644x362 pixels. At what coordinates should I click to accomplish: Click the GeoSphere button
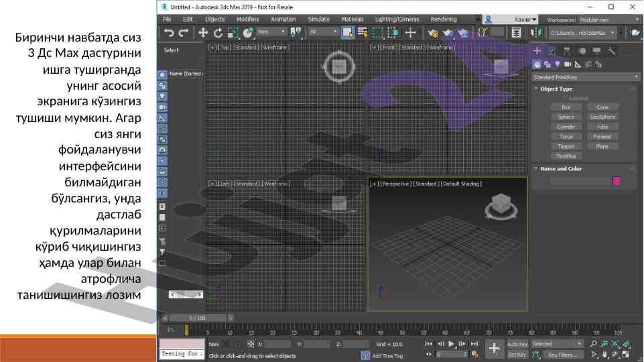602,117
